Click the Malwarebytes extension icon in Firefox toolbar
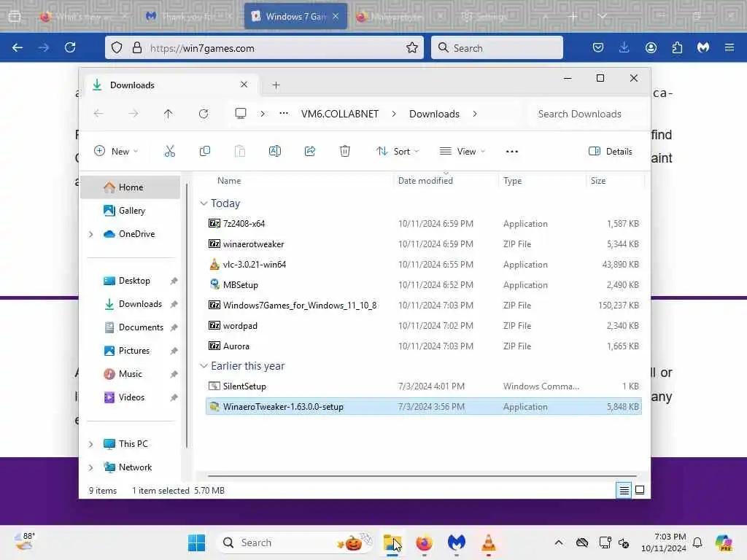 (x=703, y=47)
